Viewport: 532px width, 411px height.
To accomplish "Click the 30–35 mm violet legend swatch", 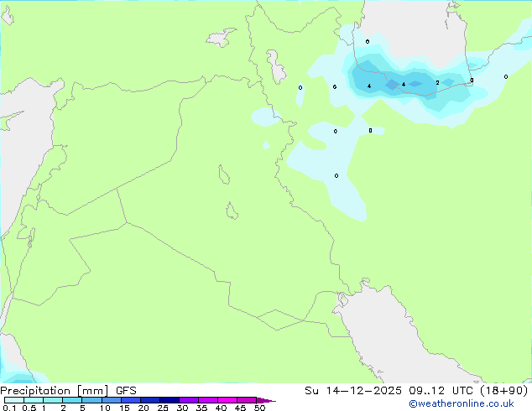I will [189, 400].
